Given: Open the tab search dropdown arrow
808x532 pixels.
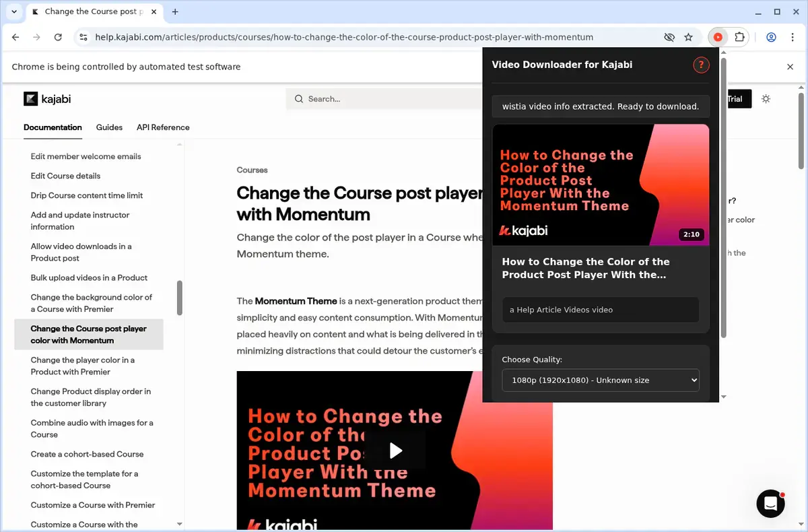Looking at the screenshot, I should [14, 11].
